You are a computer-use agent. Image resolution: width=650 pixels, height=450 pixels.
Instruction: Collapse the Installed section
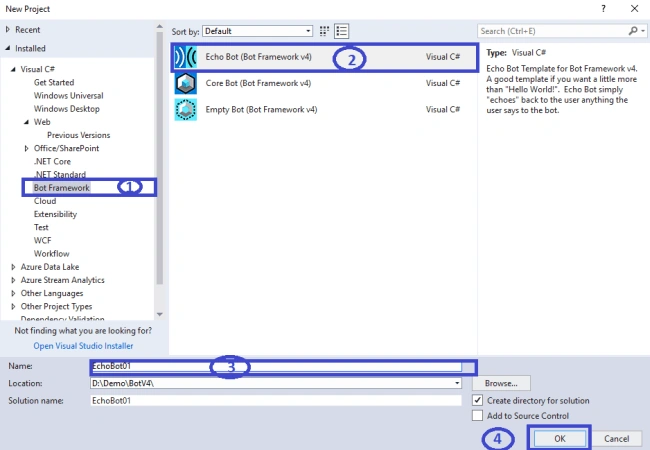[x=7, y=48]
